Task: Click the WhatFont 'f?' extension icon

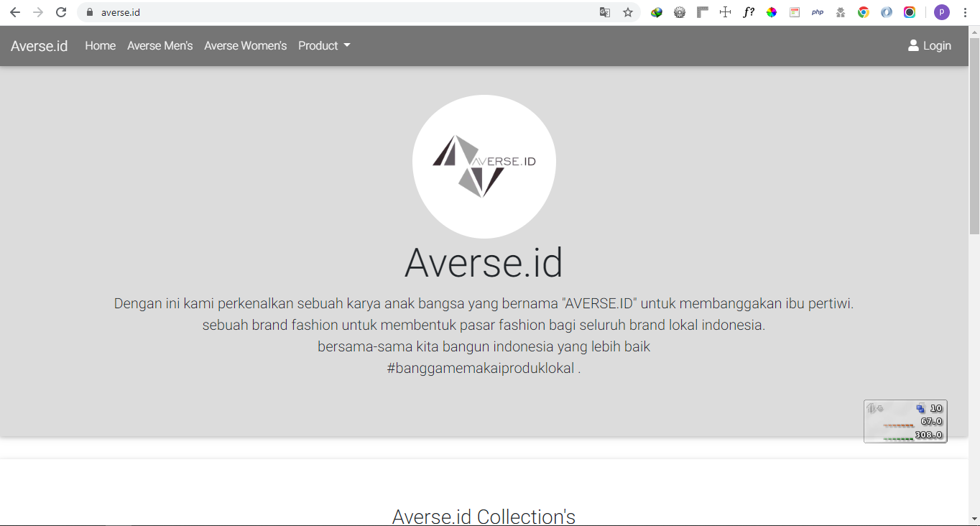Action: tap(749, 12)
